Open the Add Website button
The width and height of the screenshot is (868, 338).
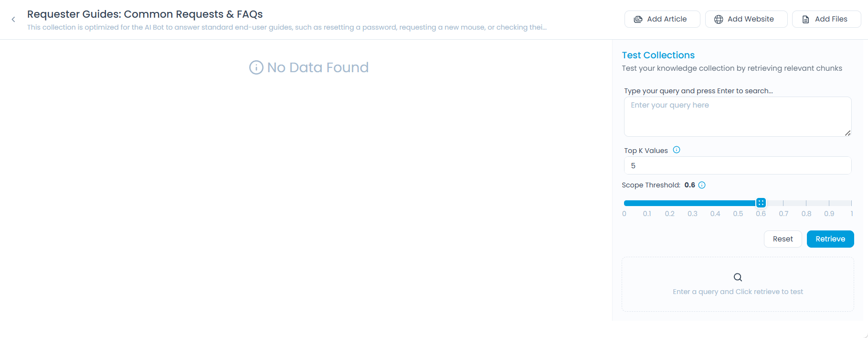[746, 19]
